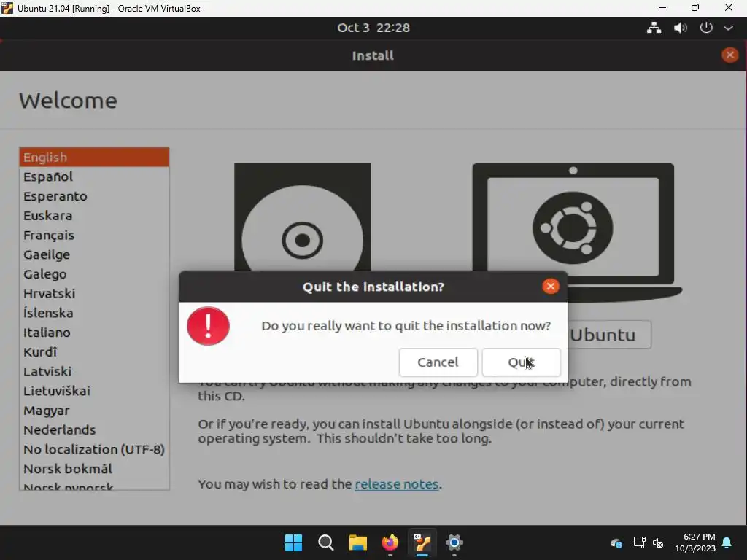Pick Gaeilge from the language list

click(94, 254)
